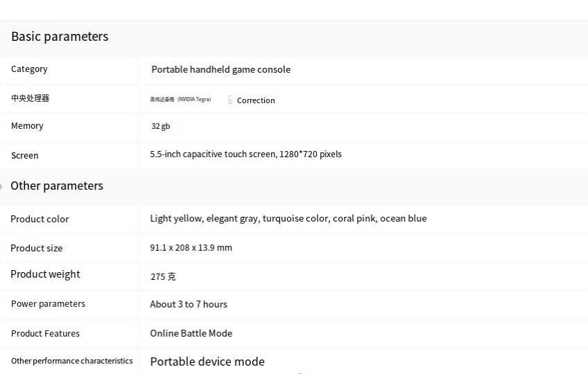
Task: Click the Online Battle Mode feature text
Action: (191, 334)
